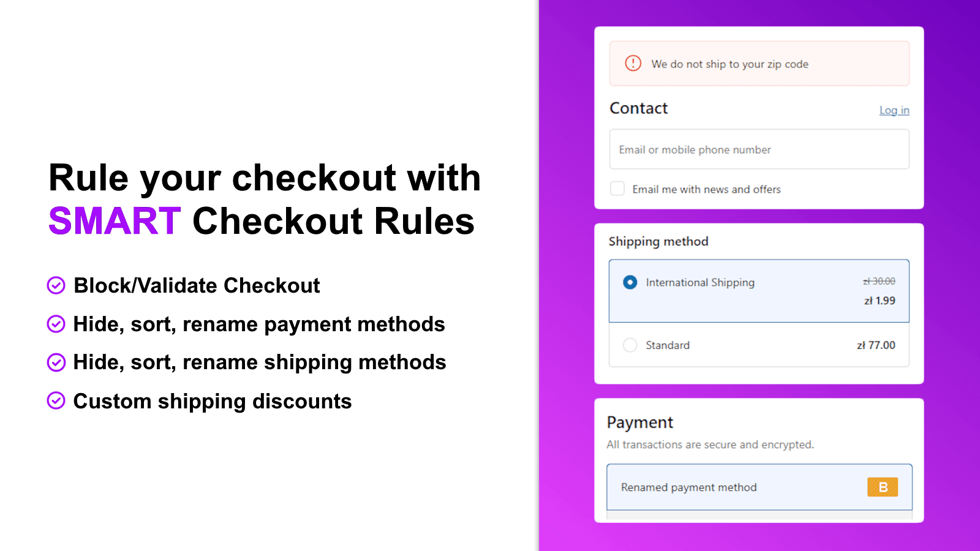The width and height of the screenshot is (980, 551).
Task: Click the Renamed payment method option
Action: pos(688,487)
